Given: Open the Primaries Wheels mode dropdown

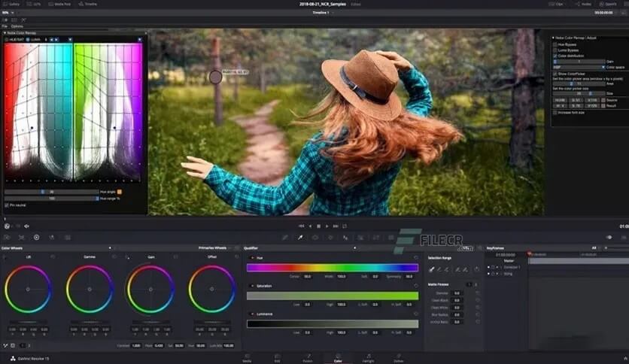Looking at the screenshot, I should tap(215, 248).
